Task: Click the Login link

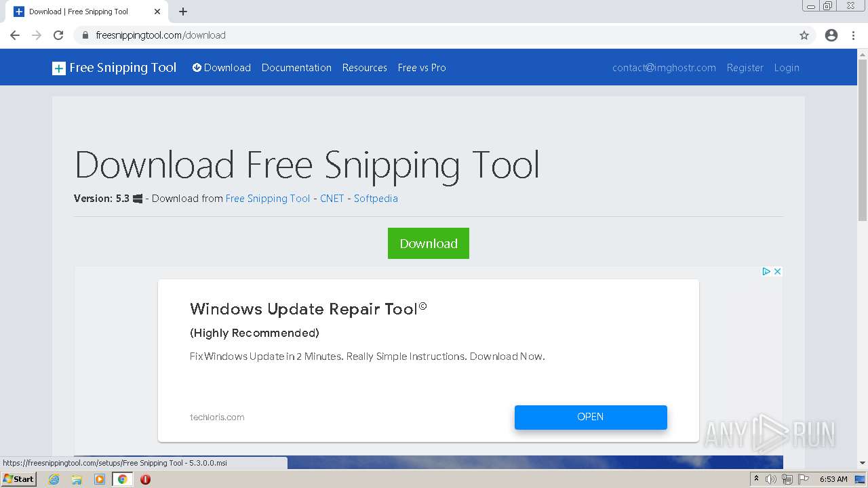Action: [x=787, y=68]
